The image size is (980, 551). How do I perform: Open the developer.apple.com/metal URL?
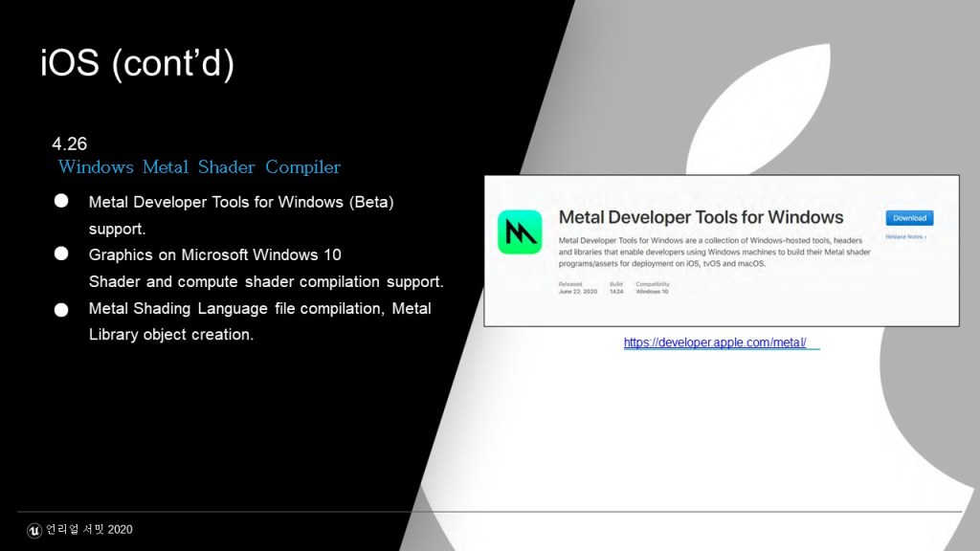pyautogui.click(x=721, y=342)
